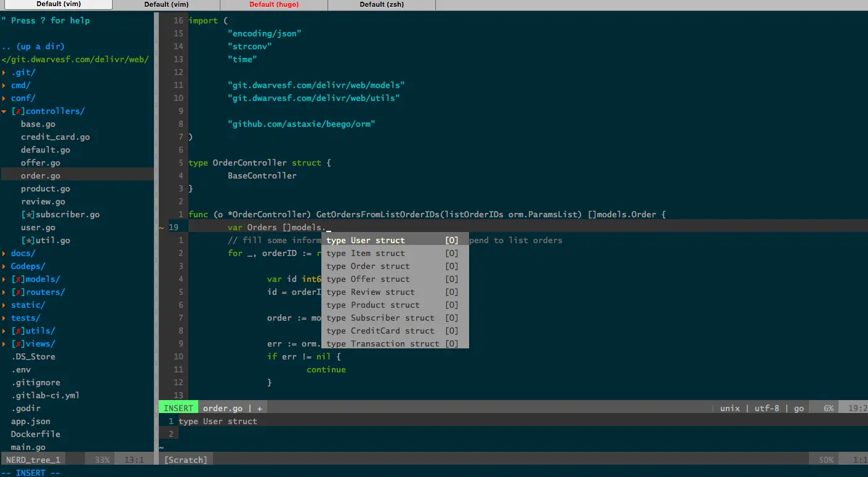
Task: Collapse the controllers/ folder arrow
Action: [4, 111]
